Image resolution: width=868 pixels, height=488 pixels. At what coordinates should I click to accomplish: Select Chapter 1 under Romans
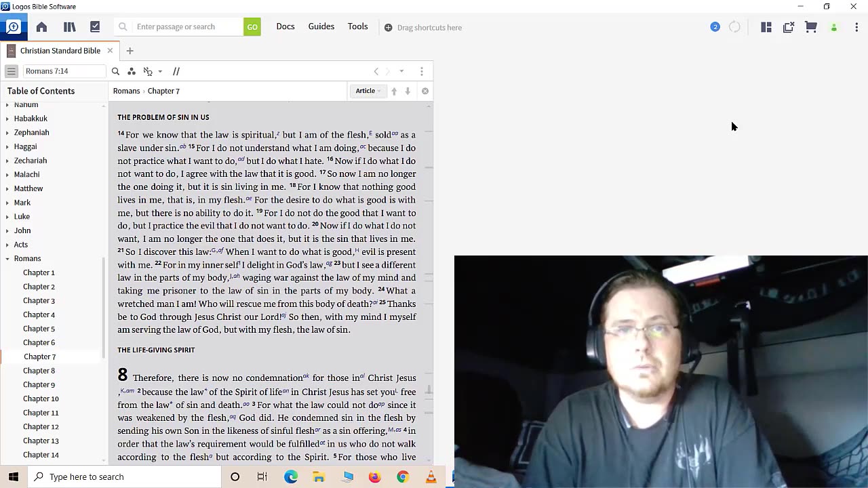(39, 272)
